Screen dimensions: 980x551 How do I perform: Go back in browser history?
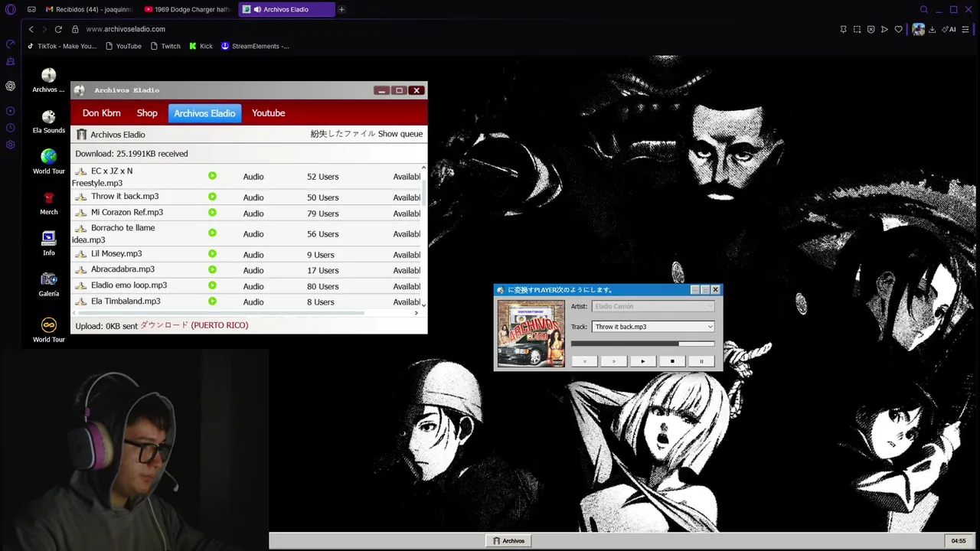pyautogui.click(x=31, y=29)
